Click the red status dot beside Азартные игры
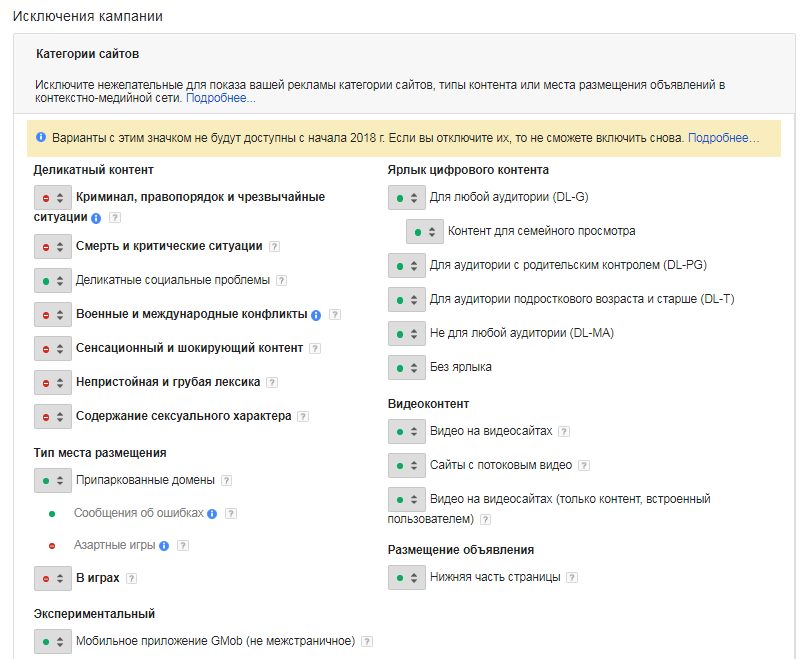 click(52, 546)
